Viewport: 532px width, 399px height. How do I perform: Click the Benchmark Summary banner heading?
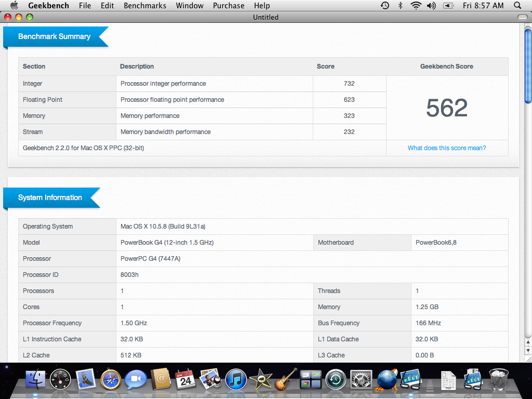(x=54, y=36)
